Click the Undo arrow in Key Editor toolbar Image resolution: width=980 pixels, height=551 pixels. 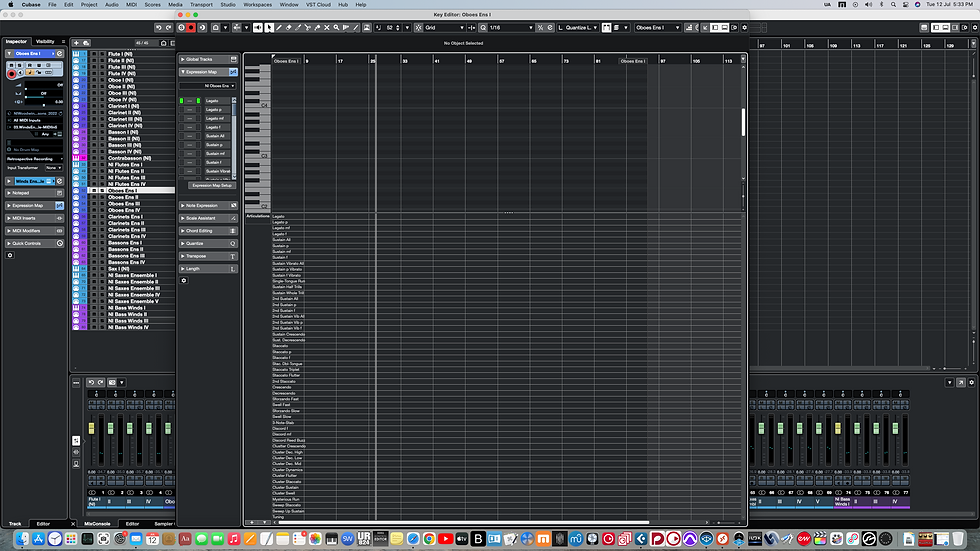pos(159,27)
